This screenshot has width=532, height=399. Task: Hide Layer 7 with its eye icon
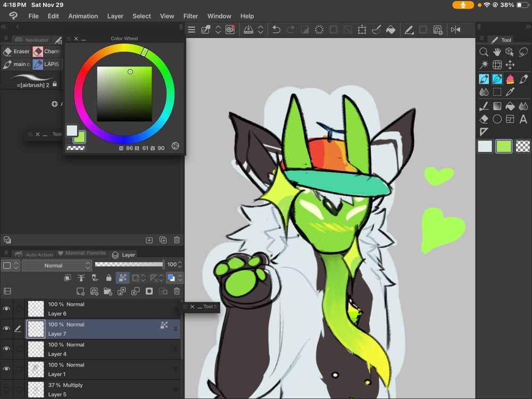(6, 329)
